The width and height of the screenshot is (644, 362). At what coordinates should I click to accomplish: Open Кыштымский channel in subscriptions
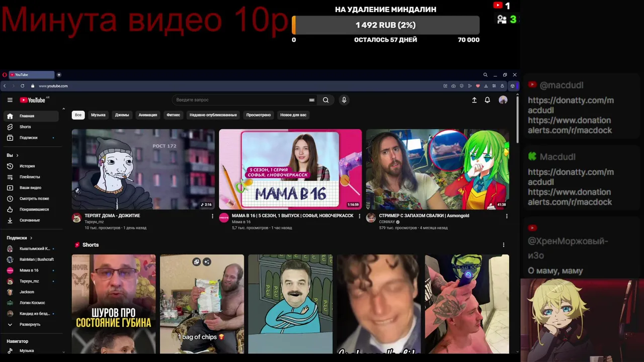coord(31,248)
